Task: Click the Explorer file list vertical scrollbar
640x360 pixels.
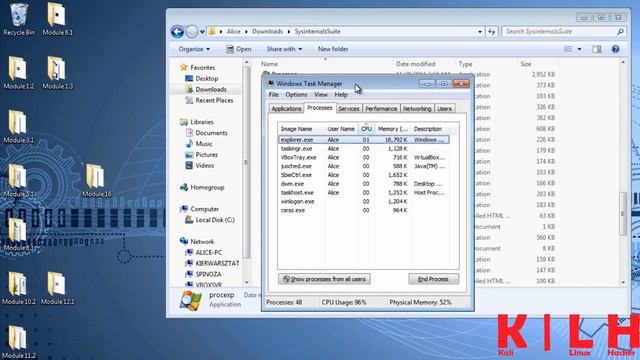Action: (623, 213)
